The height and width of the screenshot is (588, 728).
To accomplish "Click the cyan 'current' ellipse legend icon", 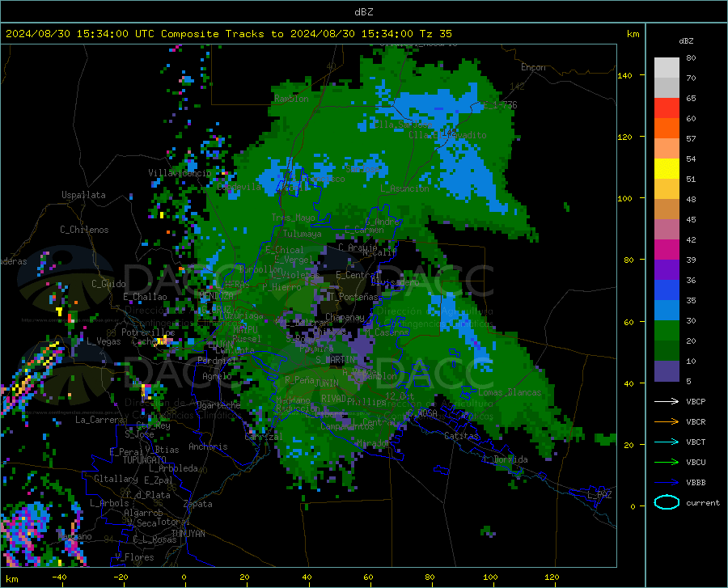I will point(667,502).
